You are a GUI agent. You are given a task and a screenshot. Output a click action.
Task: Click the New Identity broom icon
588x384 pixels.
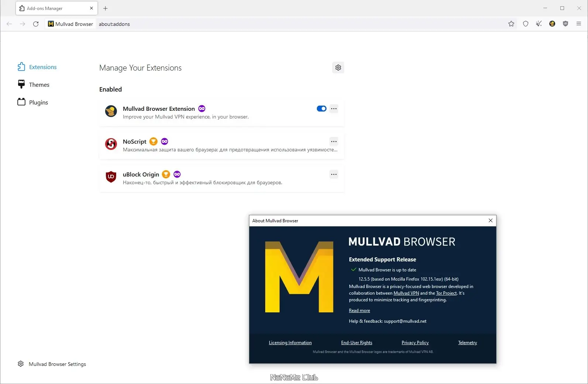539,24
